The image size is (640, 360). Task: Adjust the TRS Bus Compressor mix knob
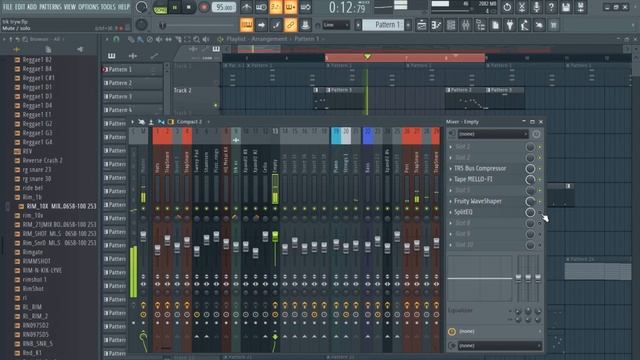click(x=530, y=169)
